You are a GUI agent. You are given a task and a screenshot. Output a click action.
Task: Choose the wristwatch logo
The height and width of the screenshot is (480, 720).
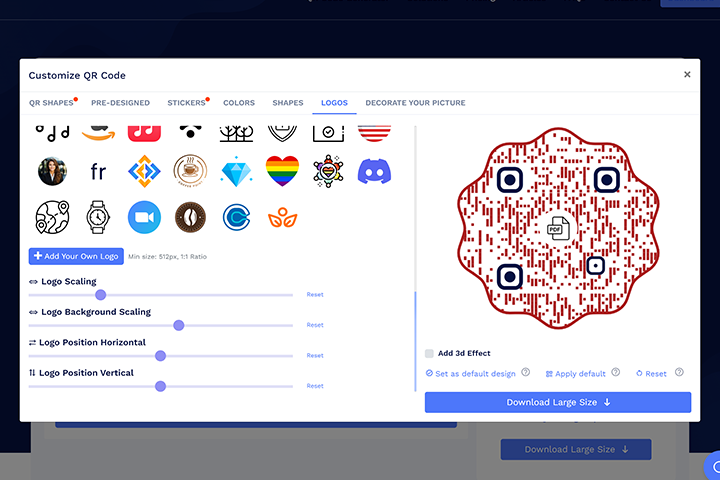(98, 217)
